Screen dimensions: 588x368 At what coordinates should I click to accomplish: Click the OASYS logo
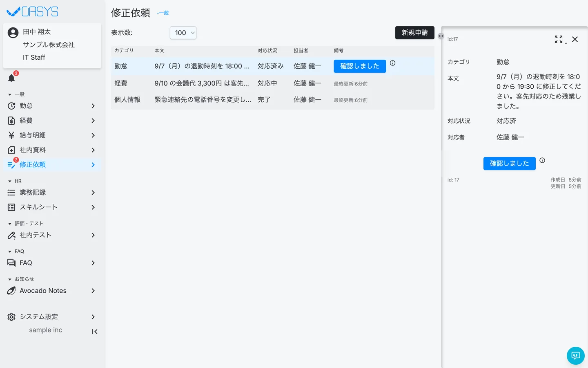click(33, 12)
